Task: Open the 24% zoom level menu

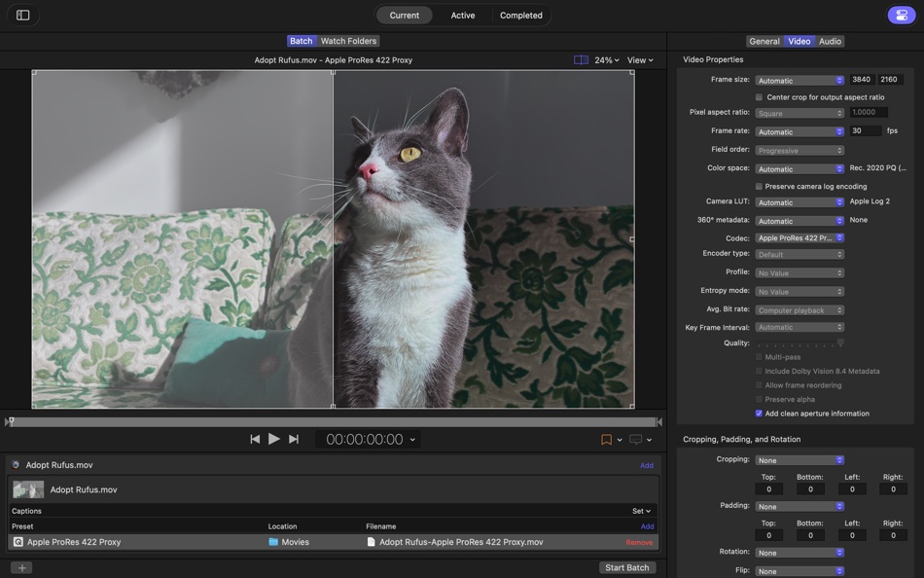Action: (x=606, y=60)
